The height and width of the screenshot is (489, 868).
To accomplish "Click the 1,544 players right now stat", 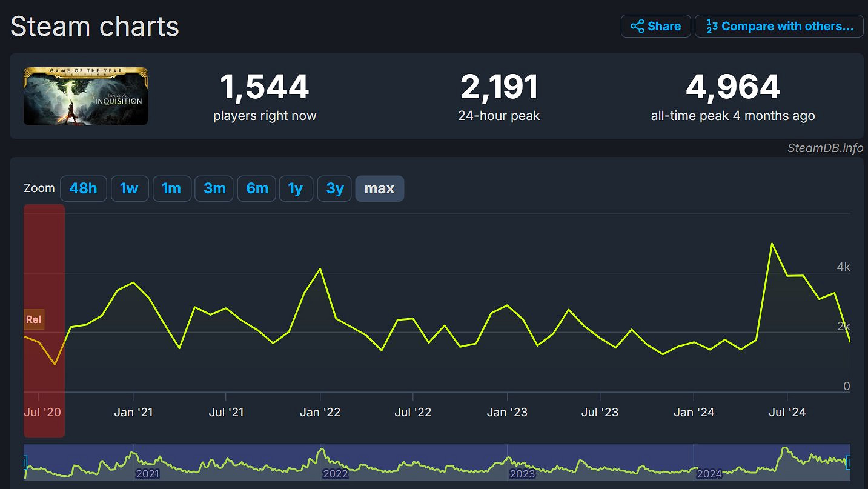I will click(x=264, y=87).
